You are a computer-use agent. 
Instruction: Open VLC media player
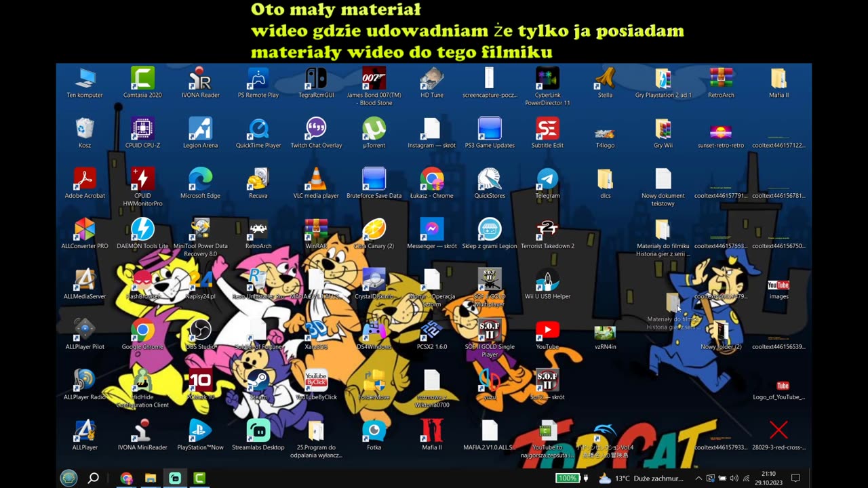point(316,183)
